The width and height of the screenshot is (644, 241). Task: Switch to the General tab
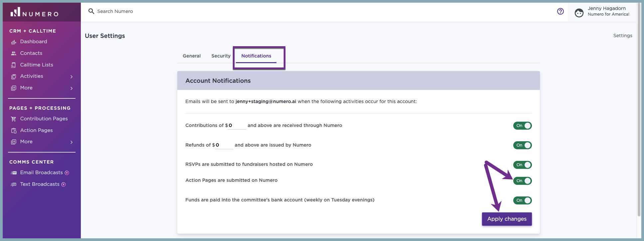pyautogui.click(x=192, y=56)
